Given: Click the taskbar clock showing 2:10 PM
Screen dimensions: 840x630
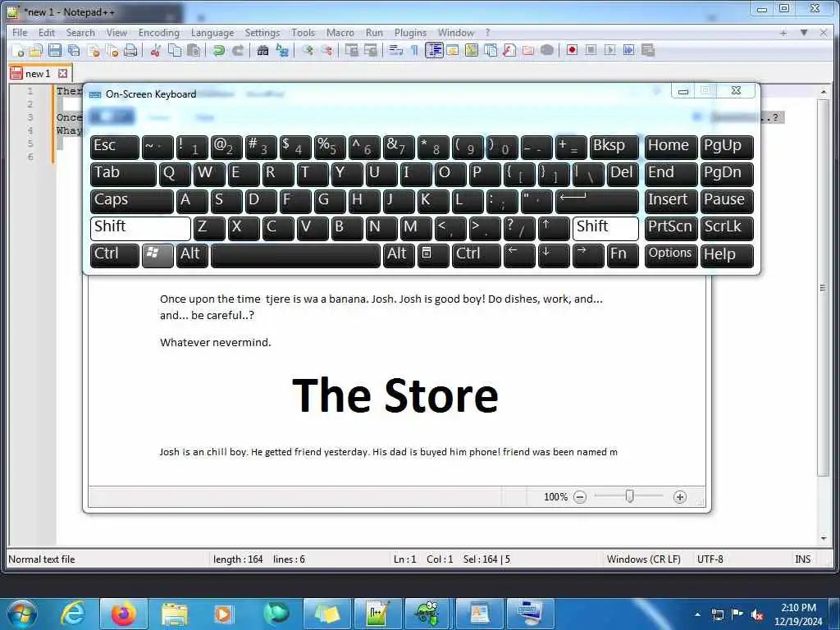Looking at the screenshot, I should 798,614.
